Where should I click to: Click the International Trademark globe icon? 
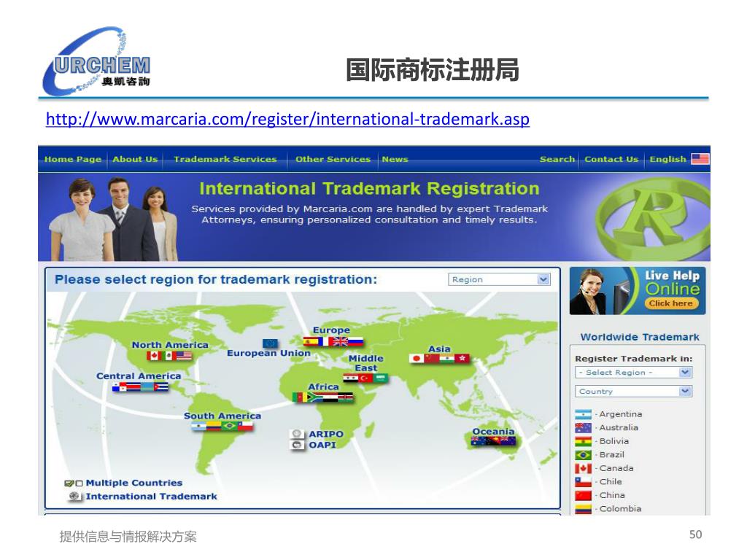click(74, 496)
